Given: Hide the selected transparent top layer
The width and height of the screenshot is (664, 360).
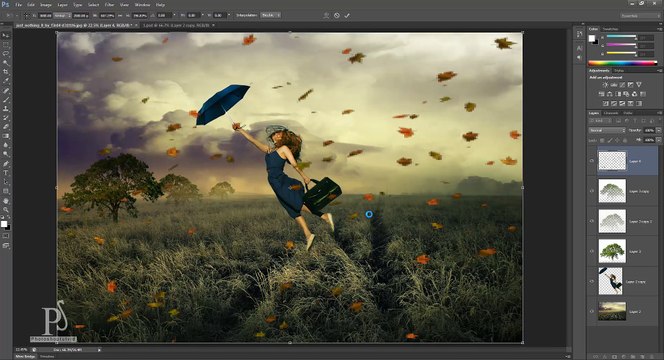Looking at the screenshot, I should 592,161.
